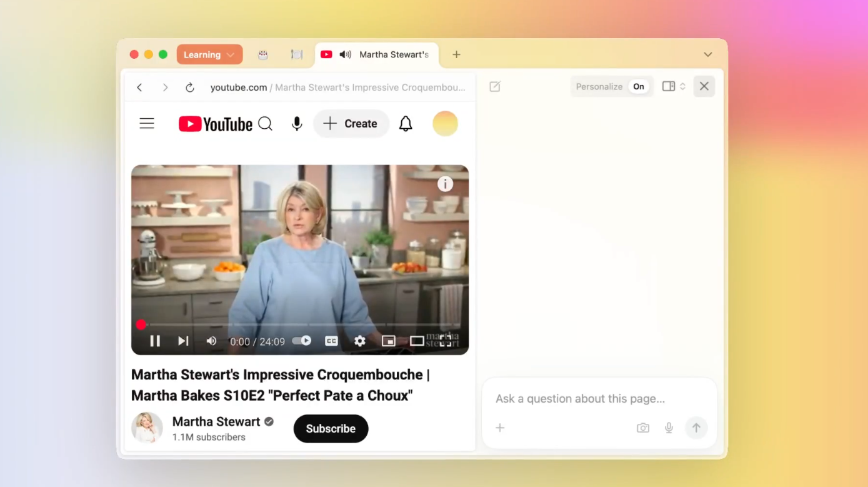Click the youtube.com address bar
The image size is (868, 487).
click(337, 88)
